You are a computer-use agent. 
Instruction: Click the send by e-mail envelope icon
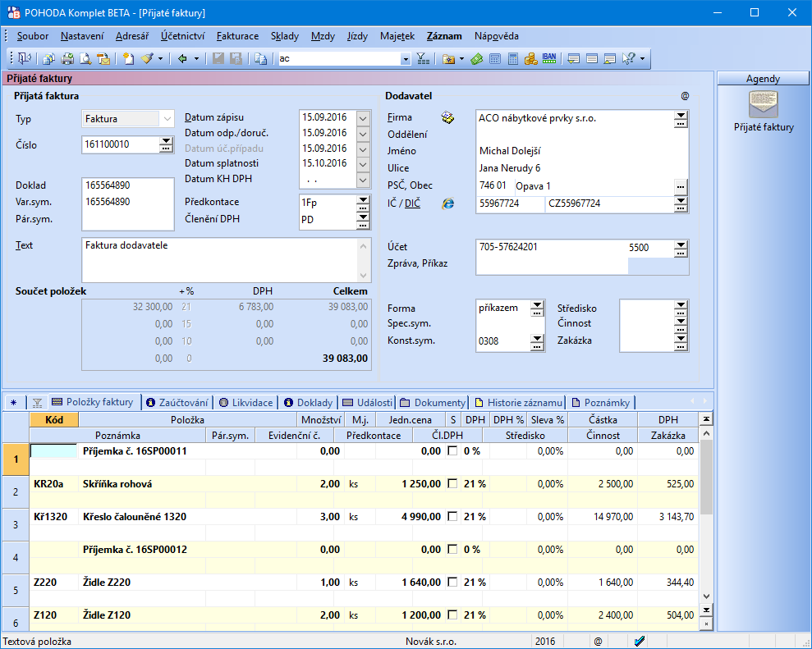(103, 58)
